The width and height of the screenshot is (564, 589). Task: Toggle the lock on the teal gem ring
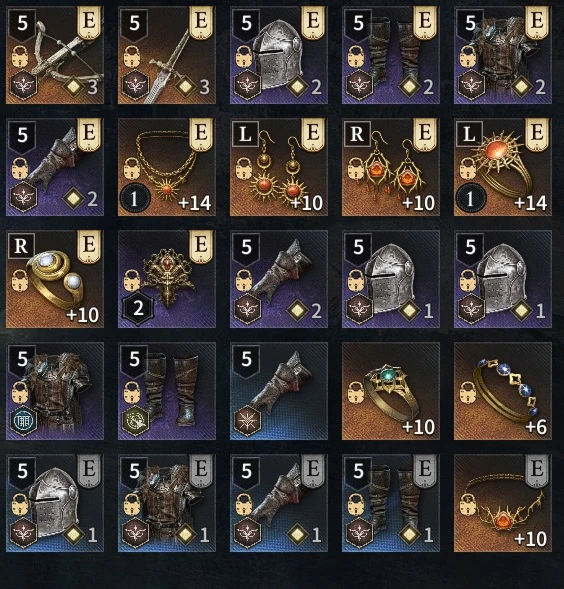356,393
